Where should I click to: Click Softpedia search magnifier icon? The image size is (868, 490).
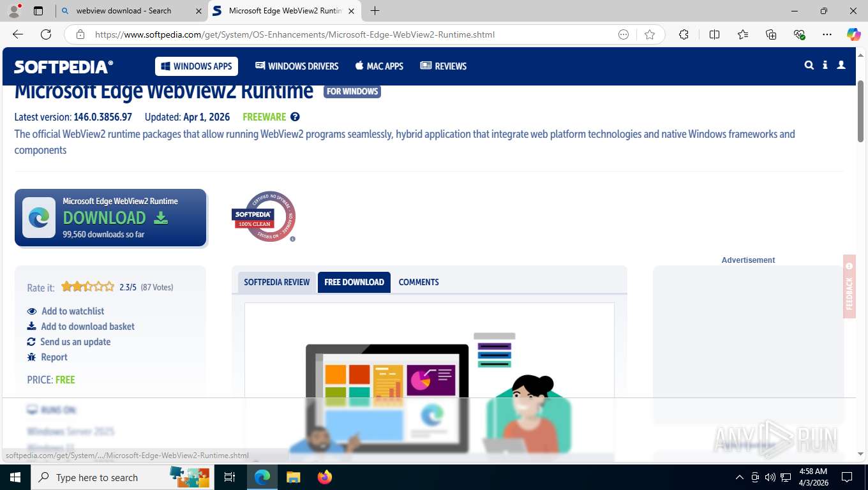point(809,65)
